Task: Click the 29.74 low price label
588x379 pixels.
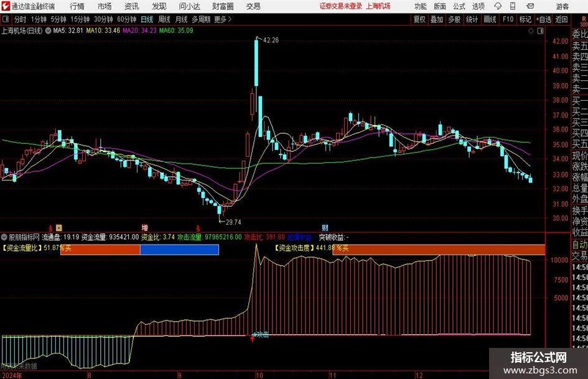Action: [x=233, y=222]
